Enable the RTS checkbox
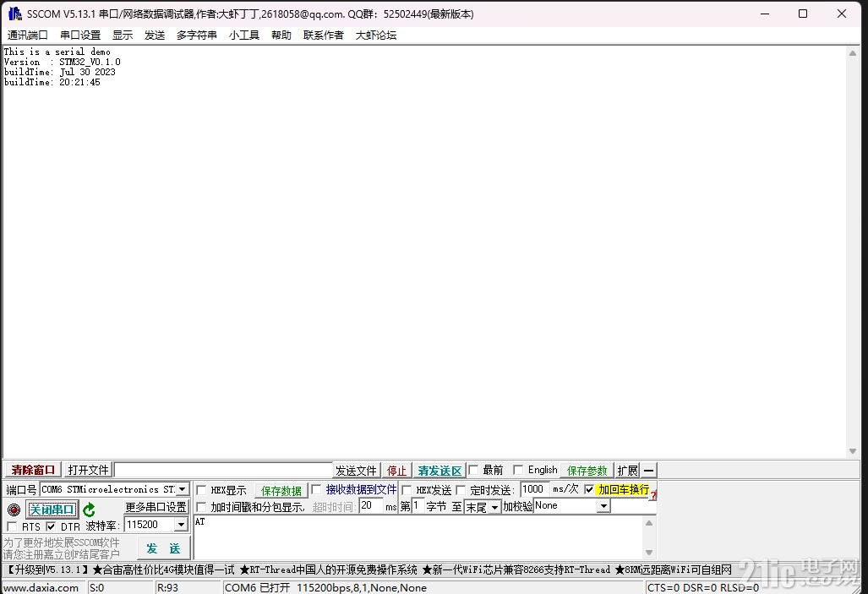The height and width of the screenshot is (594, 868). 12,526
